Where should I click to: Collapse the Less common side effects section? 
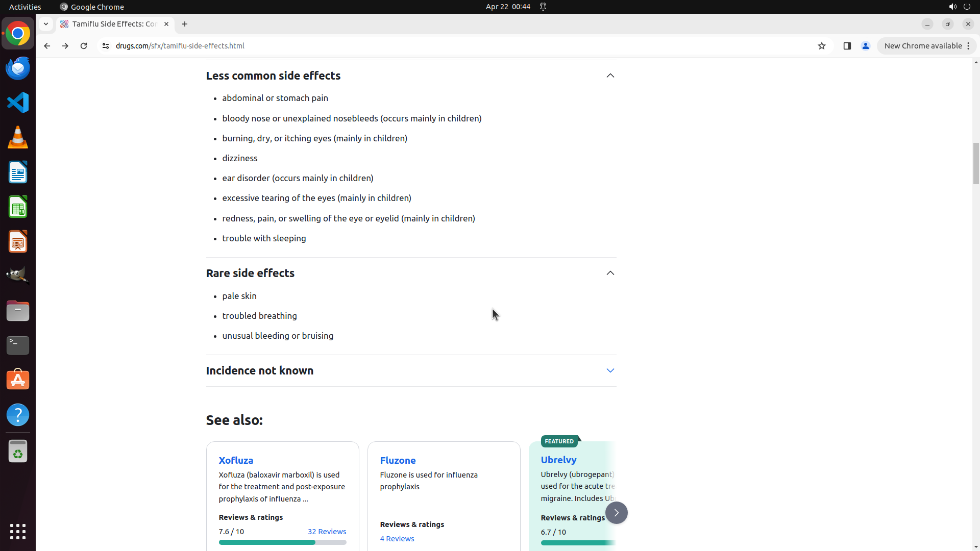610,76
